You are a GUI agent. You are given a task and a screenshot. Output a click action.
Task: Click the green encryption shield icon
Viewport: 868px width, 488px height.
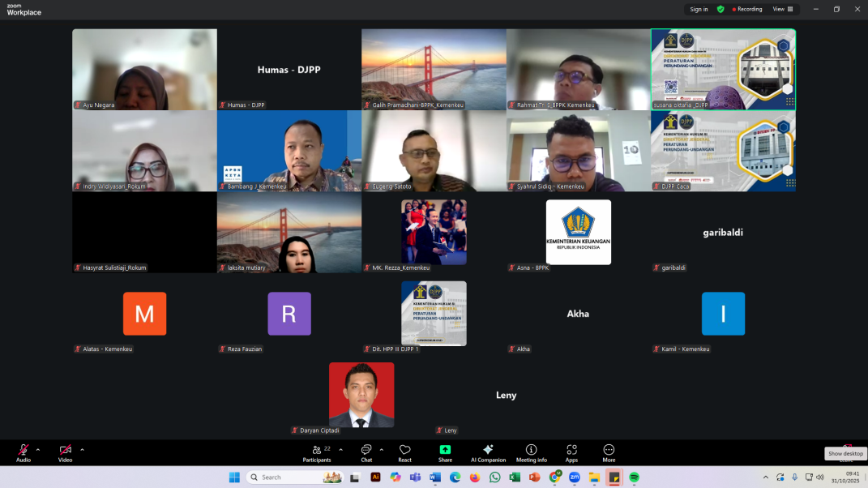click(720, 10)
